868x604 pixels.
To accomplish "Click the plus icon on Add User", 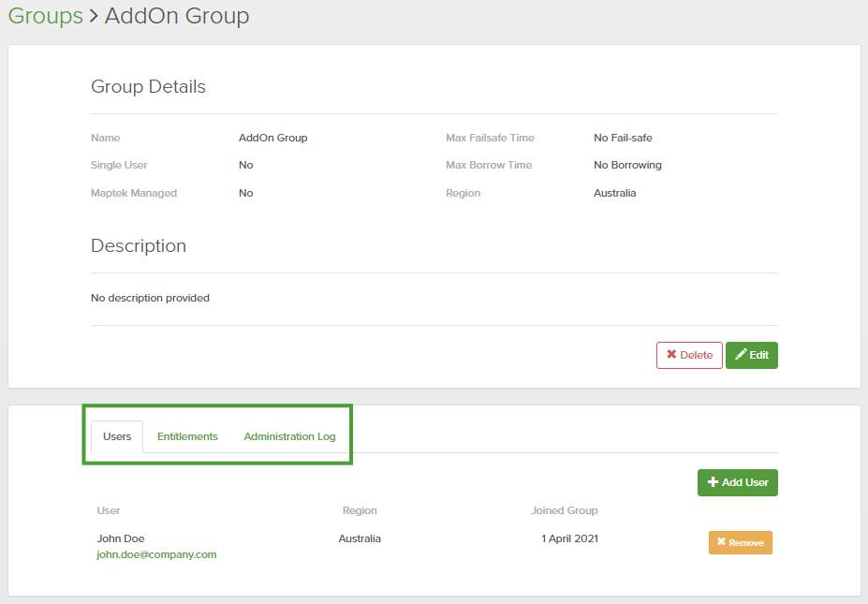I will click(713, 482).
